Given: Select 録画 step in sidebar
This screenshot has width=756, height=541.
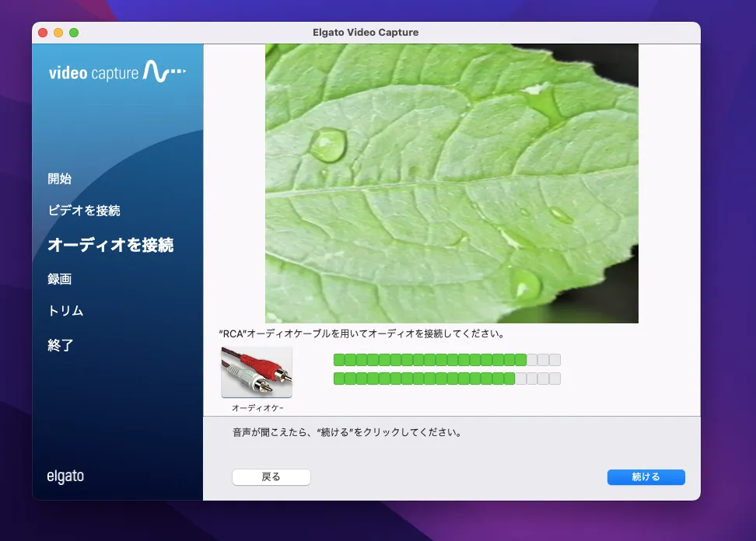Looking at the screenshot, I should pos(60,279).
